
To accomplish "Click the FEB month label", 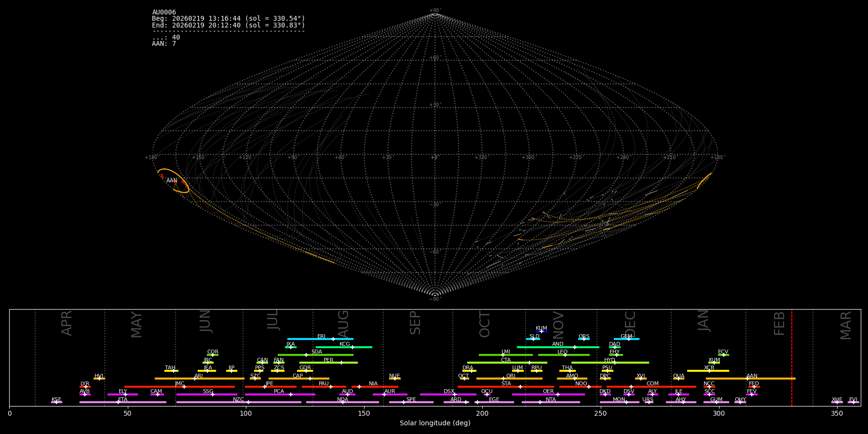I will [x=779, y=323].
